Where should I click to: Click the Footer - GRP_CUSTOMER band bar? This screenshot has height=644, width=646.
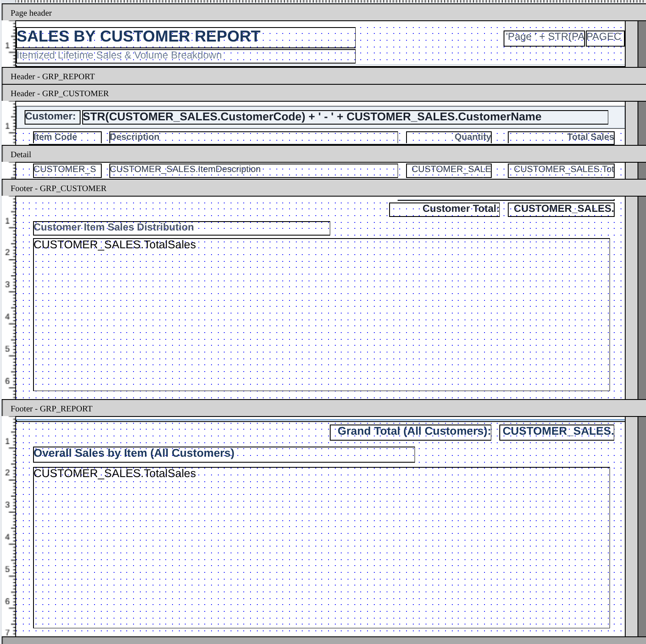[x=324, y=188]
